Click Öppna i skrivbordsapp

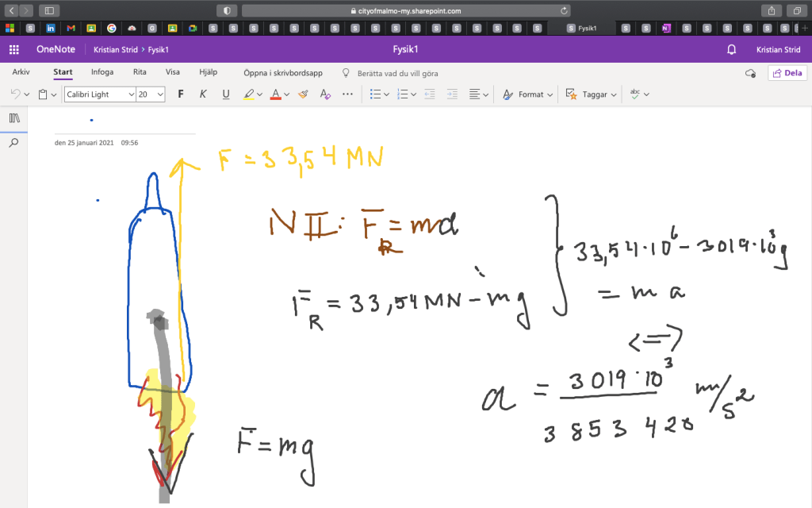click(283, 73)
